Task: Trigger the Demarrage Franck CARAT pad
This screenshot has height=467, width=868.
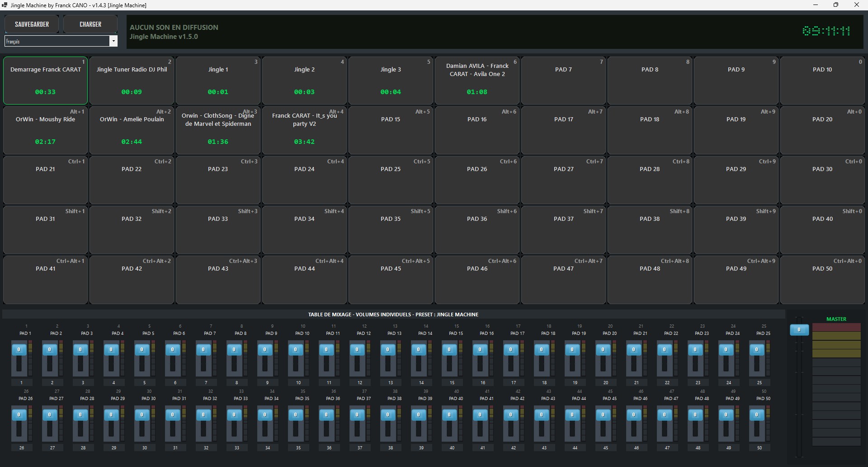Action: click(x=45, y=81)
